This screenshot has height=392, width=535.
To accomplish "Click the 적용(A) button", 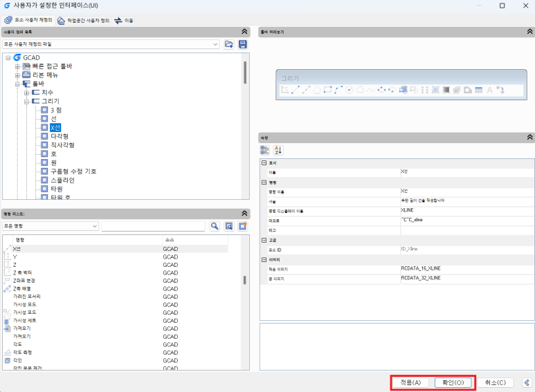I will point(410,382).
